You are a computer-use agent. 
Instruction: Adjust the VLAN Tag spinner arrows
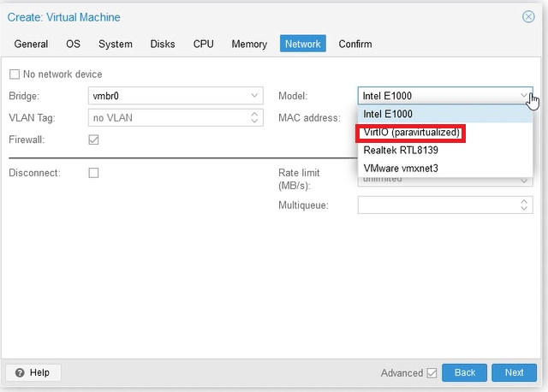254,117
